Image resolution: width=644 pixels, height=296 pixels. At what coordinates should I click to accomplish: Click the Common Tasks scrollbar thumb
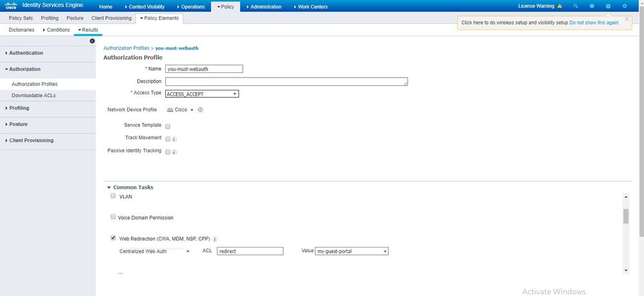pos(626,217)
